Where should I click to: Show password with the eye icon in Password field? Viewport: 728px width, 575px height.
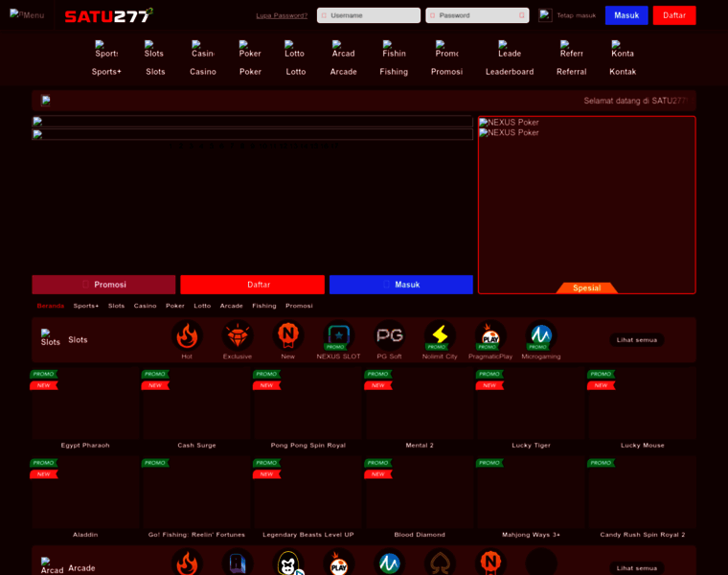click(521, 15)
